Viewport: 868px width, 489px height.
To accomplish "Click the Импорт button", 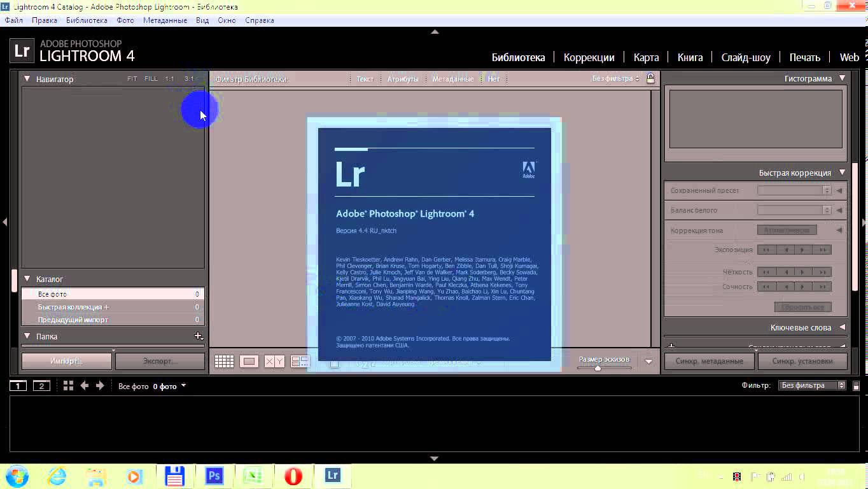I will click(67, 361).
